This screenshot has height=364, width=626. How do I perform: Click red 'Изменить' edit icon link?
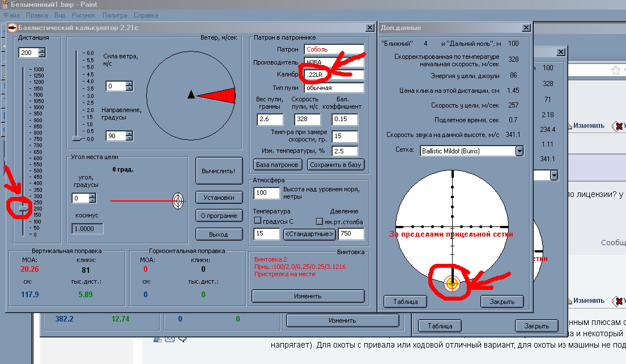pyautogui.click(x=588, y=125)
